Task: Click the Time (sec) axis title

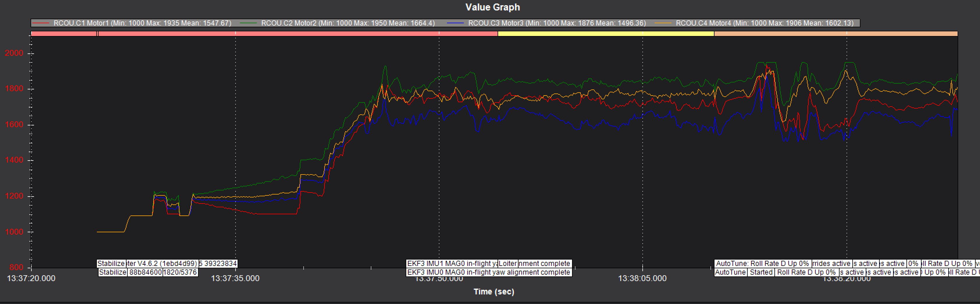Action: click(493, 292)
